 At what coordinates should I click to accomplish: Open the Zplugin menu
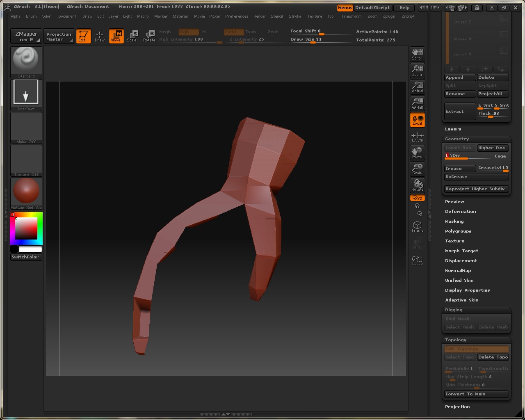tap(389, 16)
